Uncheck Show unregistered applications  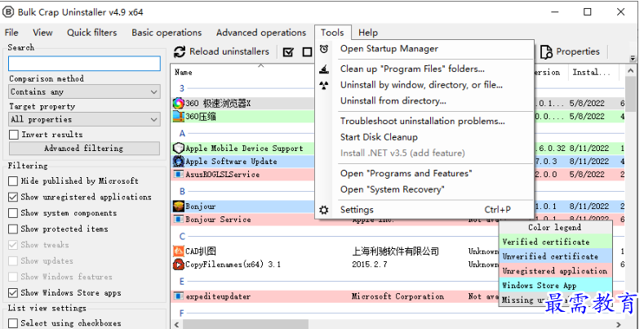(x=13, y=197)
